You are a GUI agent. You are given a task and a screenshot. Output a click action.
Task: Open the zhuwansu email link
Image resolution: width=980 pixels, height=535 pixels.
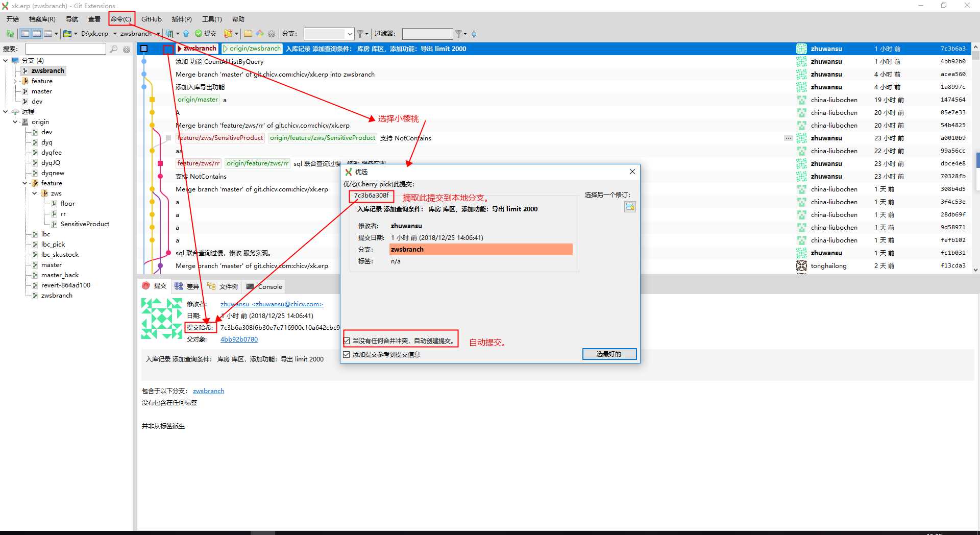[x=272, y=304]
